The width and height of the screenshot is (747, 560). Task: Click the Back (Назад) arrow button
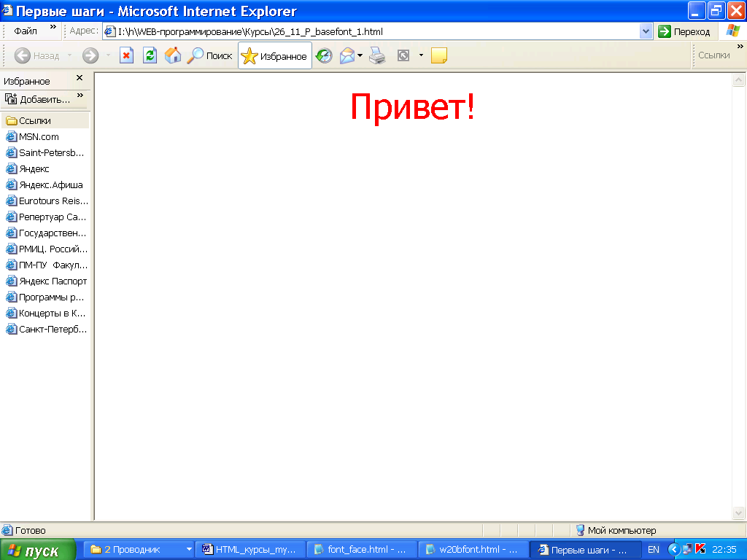(36, 55)
